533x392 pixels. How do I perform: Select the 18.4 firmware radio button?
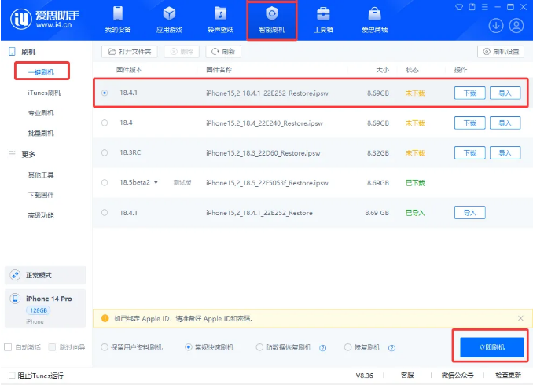105,123
